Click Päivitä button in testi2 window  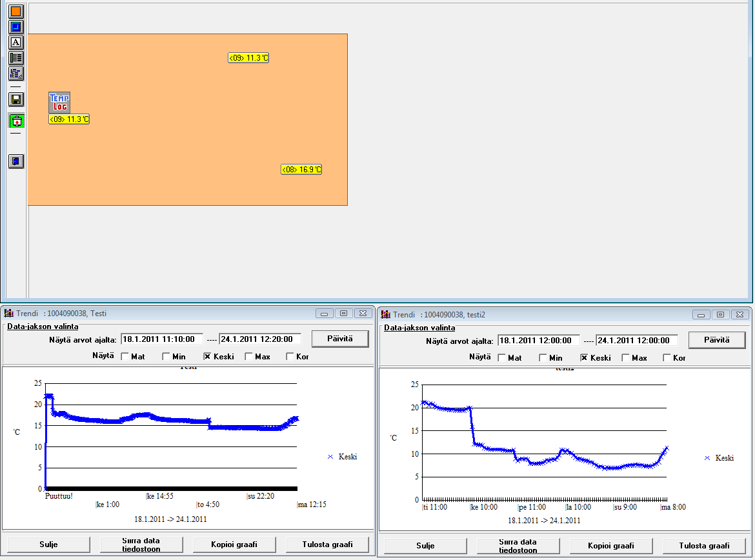coord(717,340)
